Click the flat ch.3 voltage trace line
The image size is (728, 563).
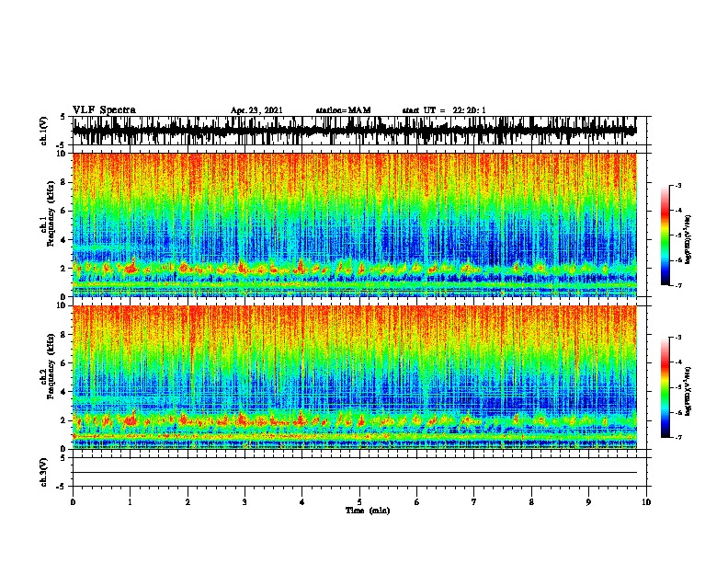coord(355,473)
